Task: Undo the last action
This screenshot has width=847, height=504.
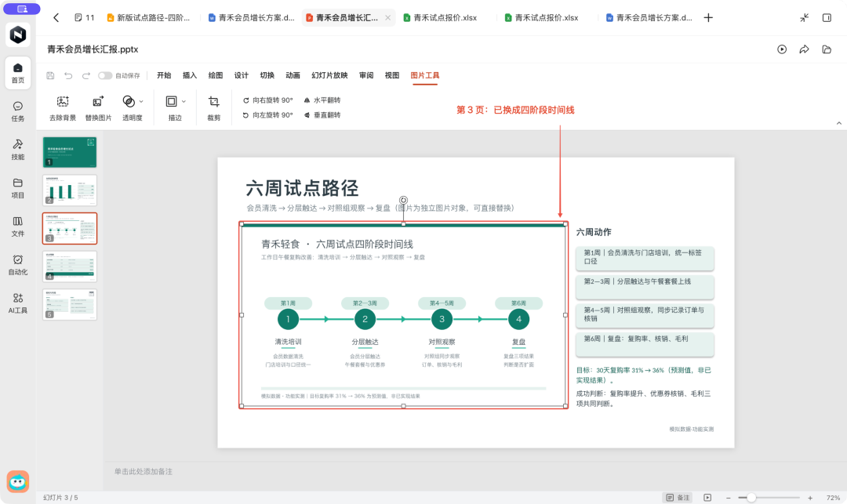Action: [x=68, y=75]
